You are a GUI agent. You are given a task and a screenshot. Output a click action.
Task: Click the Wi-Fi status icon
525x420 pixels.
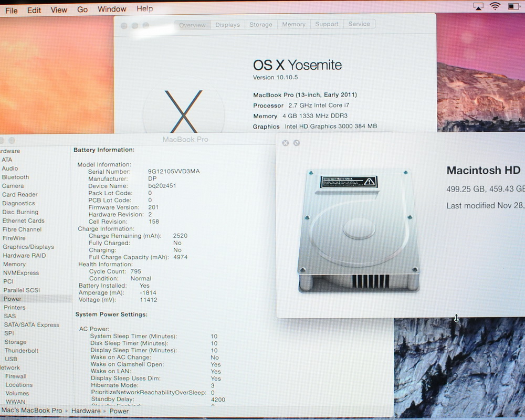(x=495, y=6)
